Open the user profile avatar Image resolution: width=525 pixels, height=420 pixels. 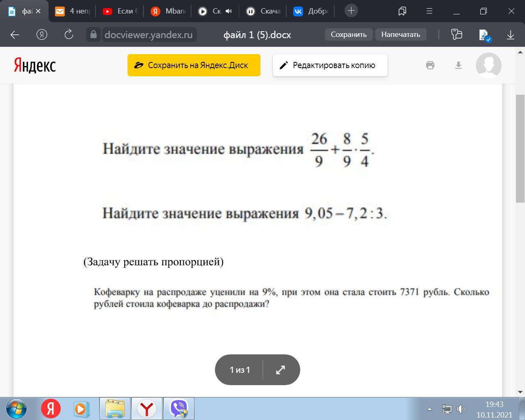pyautogui.click(x=488, y=65)
